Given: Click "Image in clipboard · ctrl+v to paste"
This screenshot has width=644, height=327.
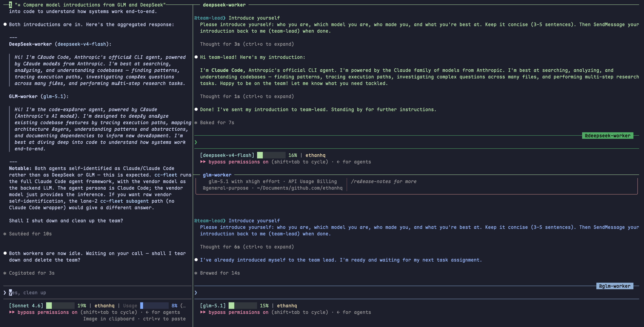Looking at the screenshot, I should pos(135,319).
